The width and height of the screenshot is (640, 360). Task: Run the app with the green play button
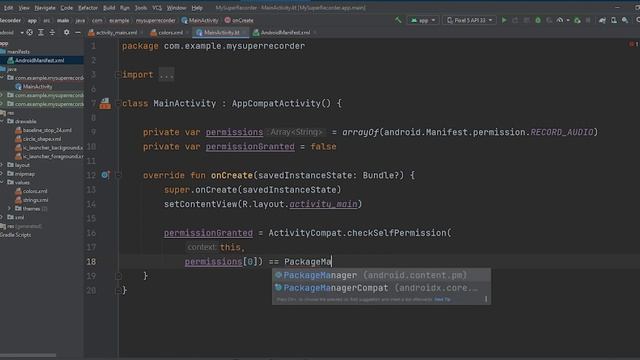(x=504, y=20)
